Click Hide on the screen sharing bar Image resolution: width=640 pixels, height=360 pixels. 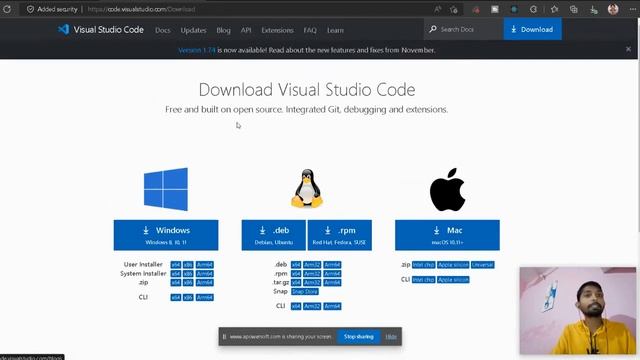391,337
